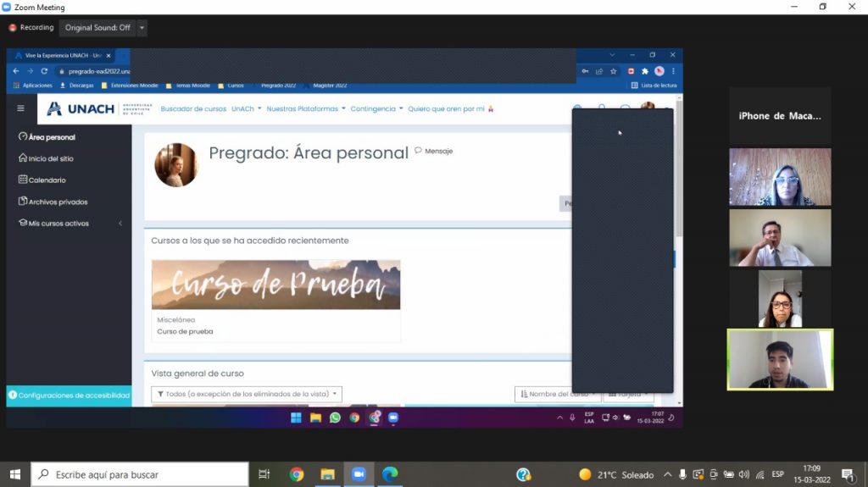Click the Zoom icon in Windows taskbar
This screenshot has width=868, height=487.
[357, 474]
